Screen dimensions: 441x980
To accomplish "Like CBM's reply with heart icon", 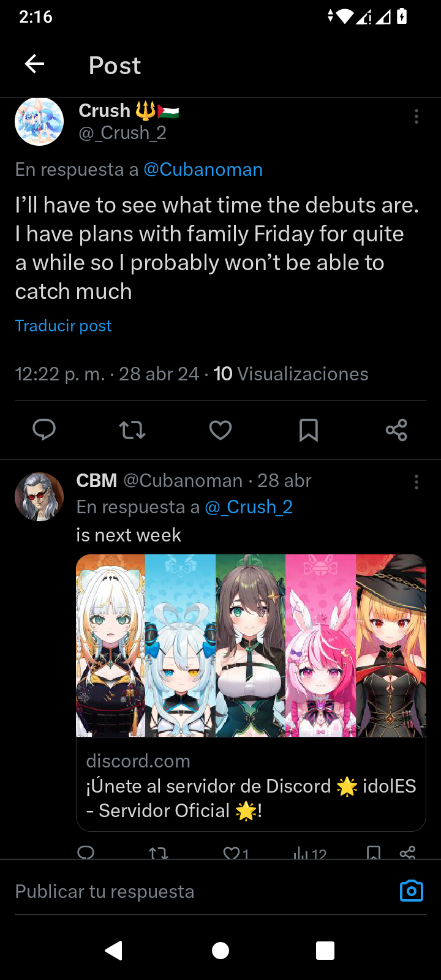I will (x=236, y=852).
